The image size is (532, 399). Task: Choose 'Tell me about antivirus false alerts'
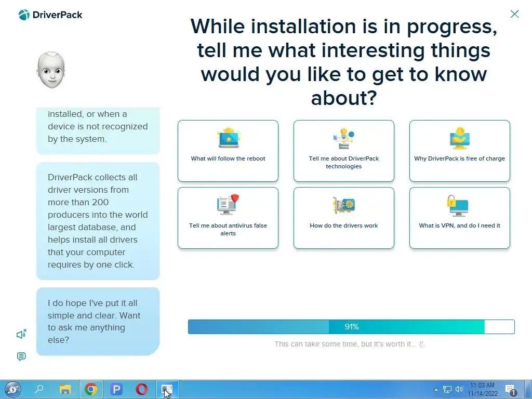pyautogui.click(x=228, y=218)
